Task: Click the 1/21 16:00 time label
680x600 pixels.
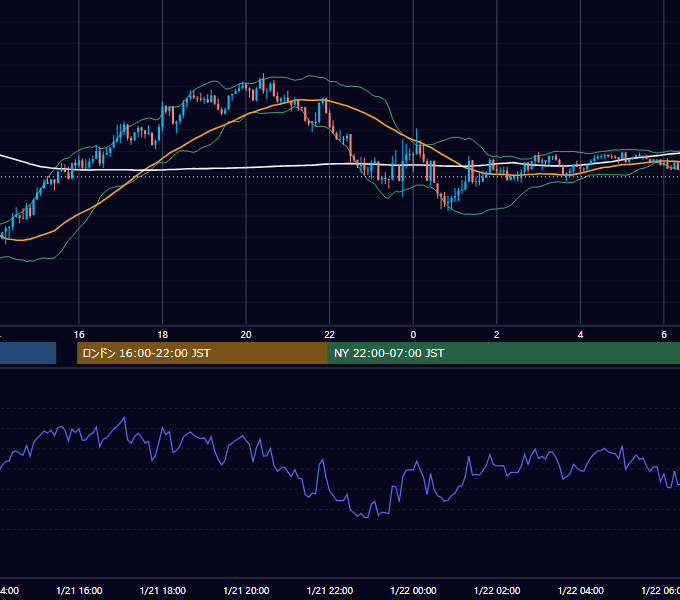Action: (79, 590)
